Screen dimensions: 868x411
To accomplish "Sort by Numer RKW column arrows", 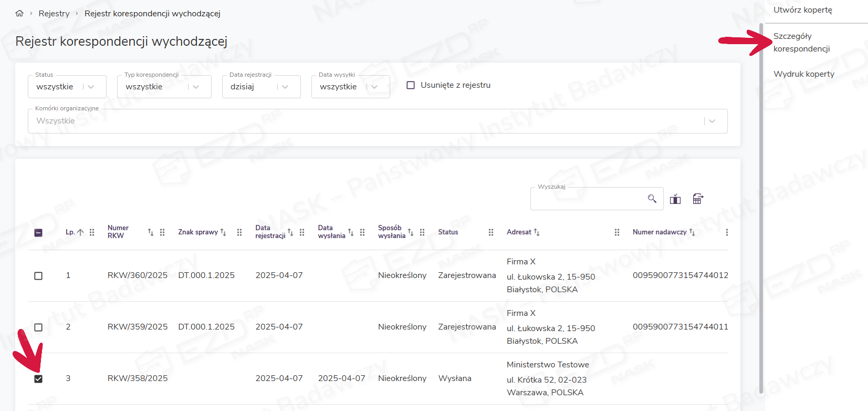I will click(x=151, y=232).
